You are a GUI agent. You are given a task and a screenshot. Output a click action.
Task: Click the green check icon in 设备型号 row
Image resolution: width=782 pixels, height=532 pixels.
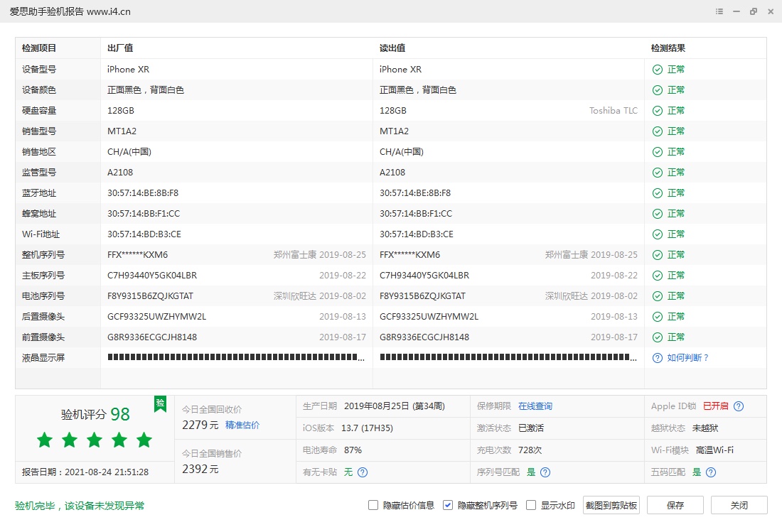[x=658, y=70]
